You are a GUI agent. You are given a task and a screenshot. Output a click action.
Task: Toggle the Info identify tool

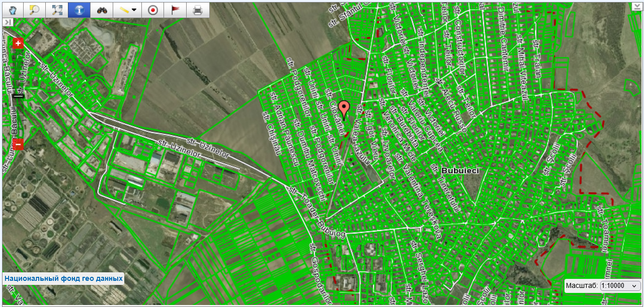pos(79,10)
